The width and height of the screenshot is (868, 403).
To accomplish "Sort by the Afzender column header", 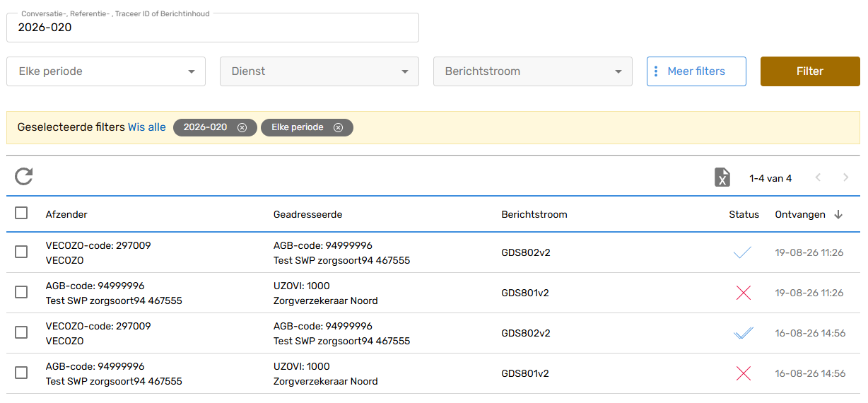I will (66, 214).
